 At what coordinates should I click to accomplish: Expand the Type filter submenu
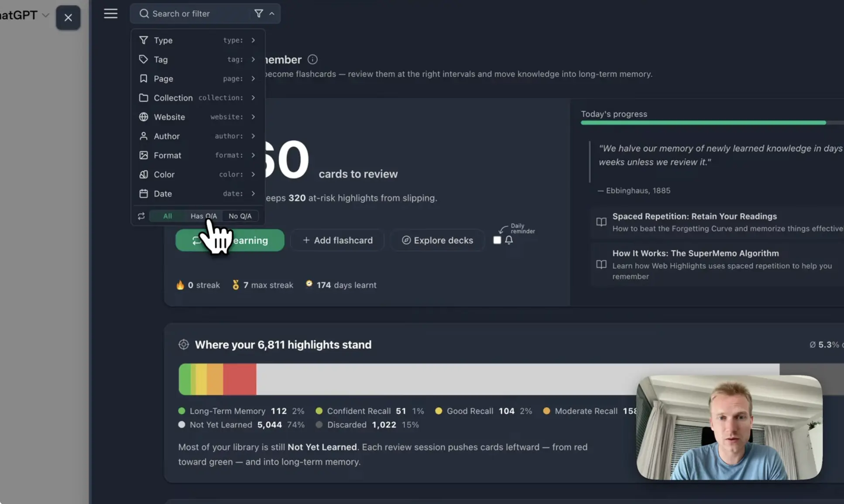tap(198, 40)
